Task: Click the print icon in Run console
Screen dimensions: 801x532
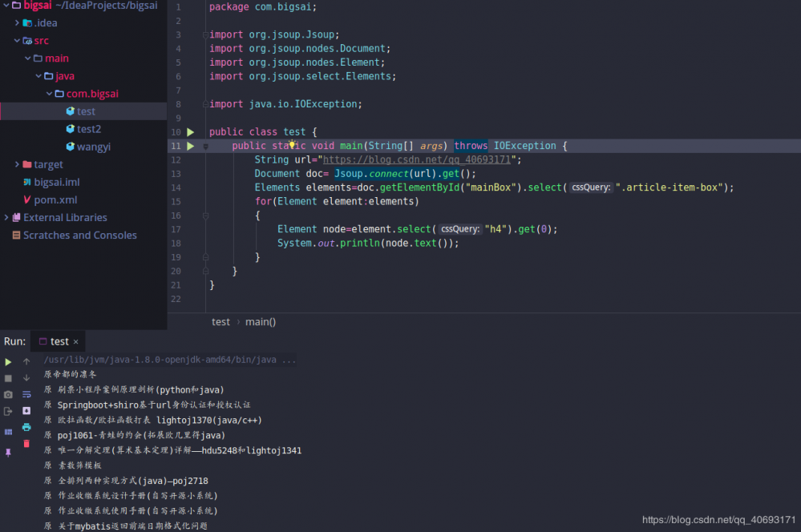Action: pyautogui.click(x=26, y=427)
